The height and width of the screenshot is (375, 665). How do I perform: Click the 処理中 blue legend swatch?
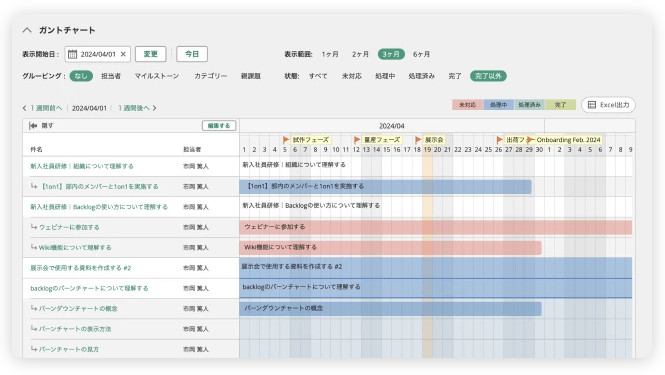498,105
